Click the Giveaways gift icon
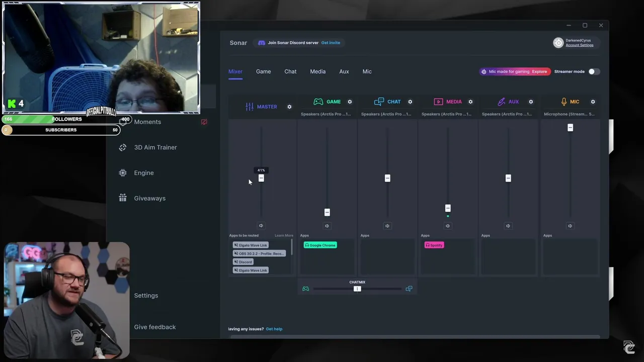The image size is (644, 362). (x=123, y=198)
